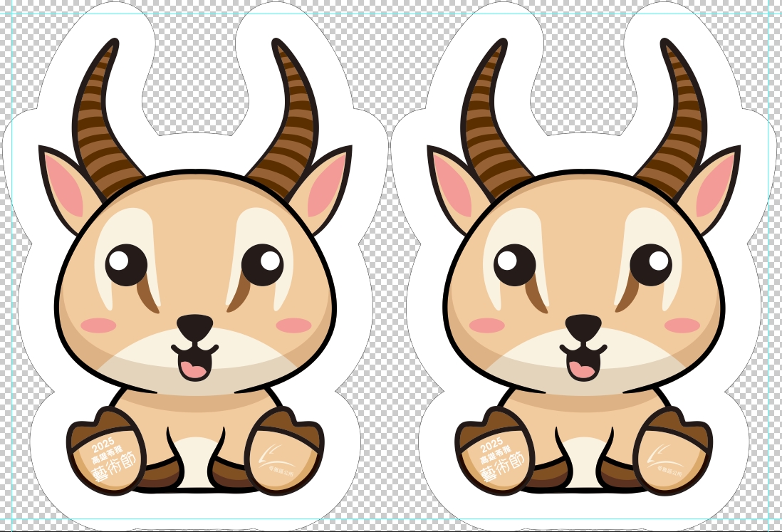Click the white belly patch of right mascot
This screenshot has height=532, width=782.
tap(583, 456)
